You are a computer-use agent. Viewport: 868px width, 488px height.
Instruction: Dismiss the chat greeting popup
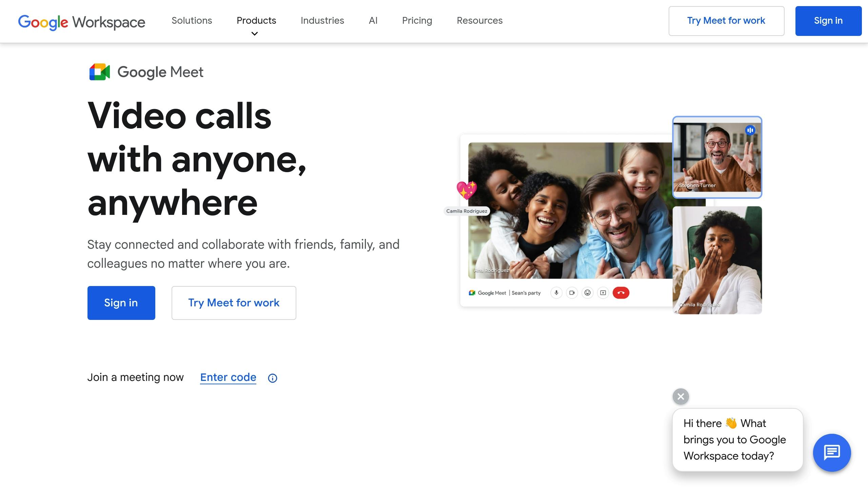point(681,396)
